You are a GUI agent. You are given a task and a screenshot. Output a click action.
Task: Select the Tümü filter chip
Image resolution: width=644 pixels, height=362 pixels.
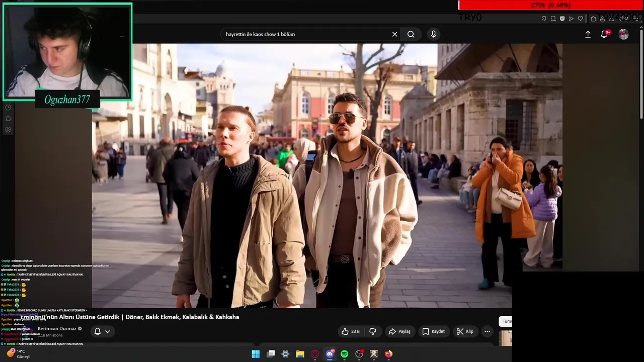[506, 321]
